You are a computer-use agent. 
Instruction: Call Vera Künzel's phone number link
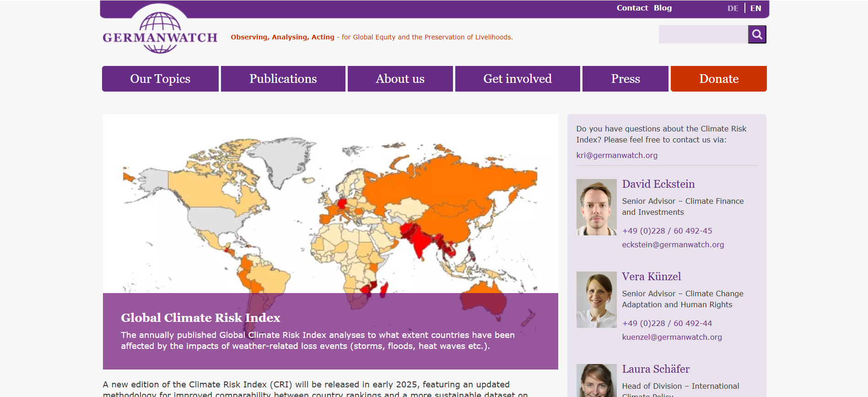click(x=667, y=323)
